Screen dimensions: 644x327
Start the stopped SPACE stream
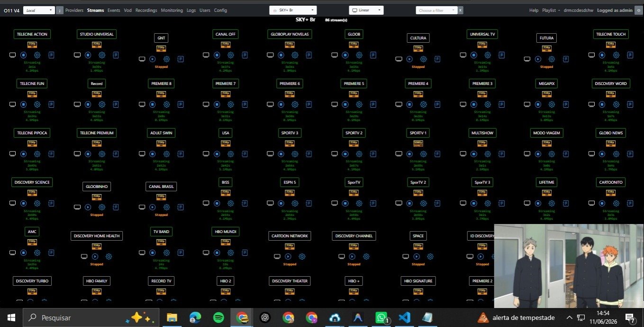(x=417, y=257)
